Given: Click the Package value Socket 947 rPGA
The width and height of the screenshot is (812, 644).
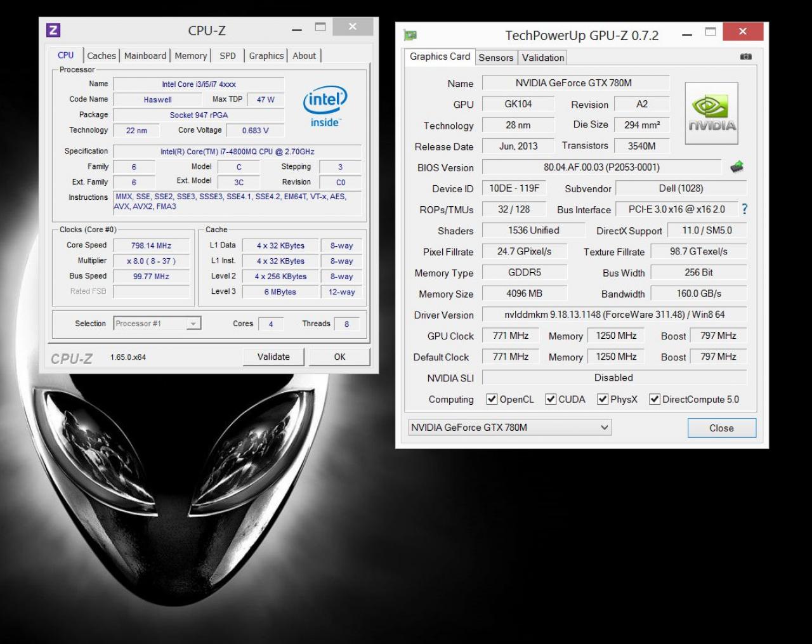Looking at the screenshot, I should (x=199, y=115).
